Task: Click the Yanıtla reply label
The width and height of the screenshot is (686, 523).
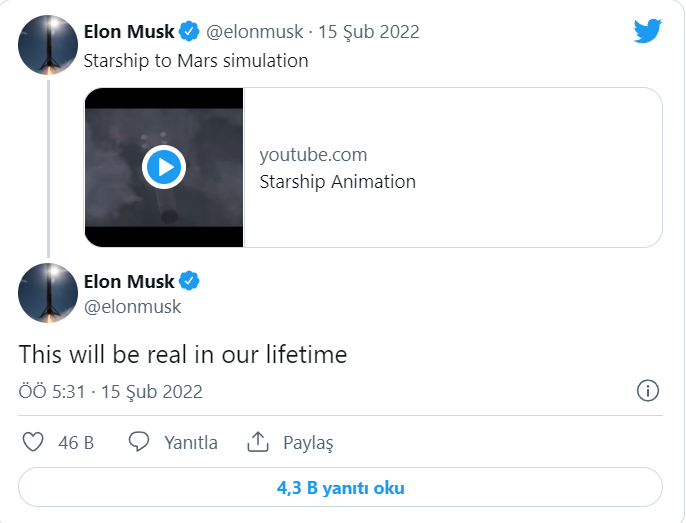Action: pyautogui.click(x=191, y=442)
